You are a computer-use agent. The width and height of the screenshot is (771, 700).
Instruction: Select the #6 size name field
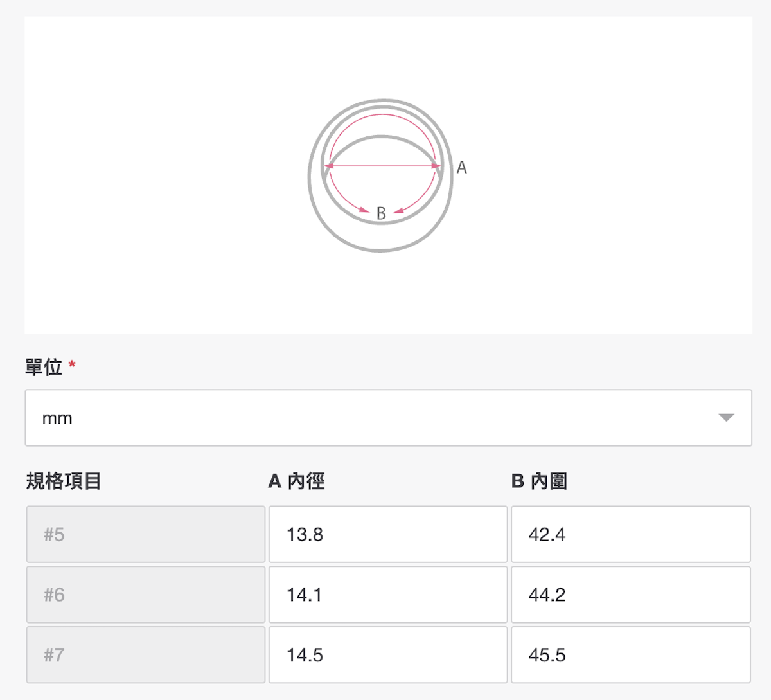click(146, 595)
